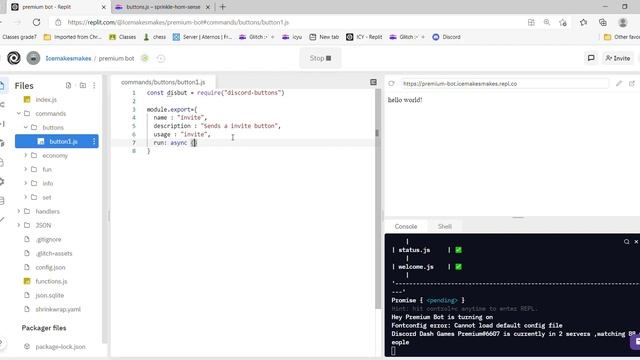Open the icyu bookmark
The height and width of the screenshot is (360, 640).
[x=292, y=37]
